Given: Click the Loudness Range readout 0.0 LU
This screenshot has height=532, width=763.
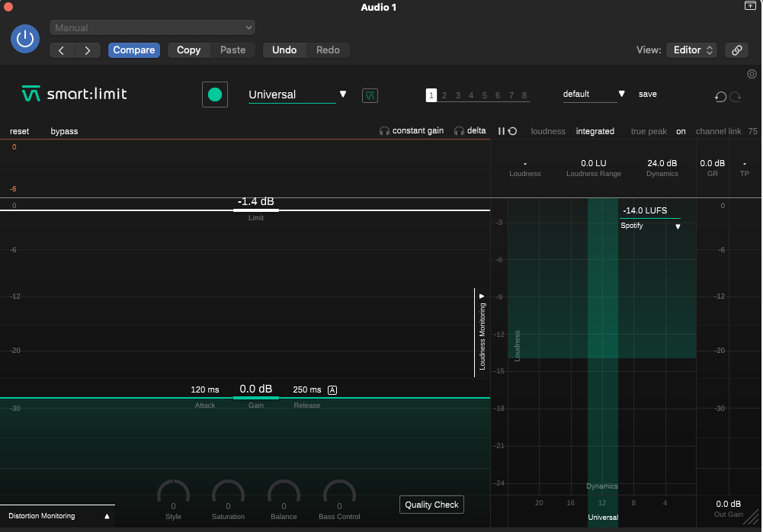Looking at the screenshot, I should 594,163.
